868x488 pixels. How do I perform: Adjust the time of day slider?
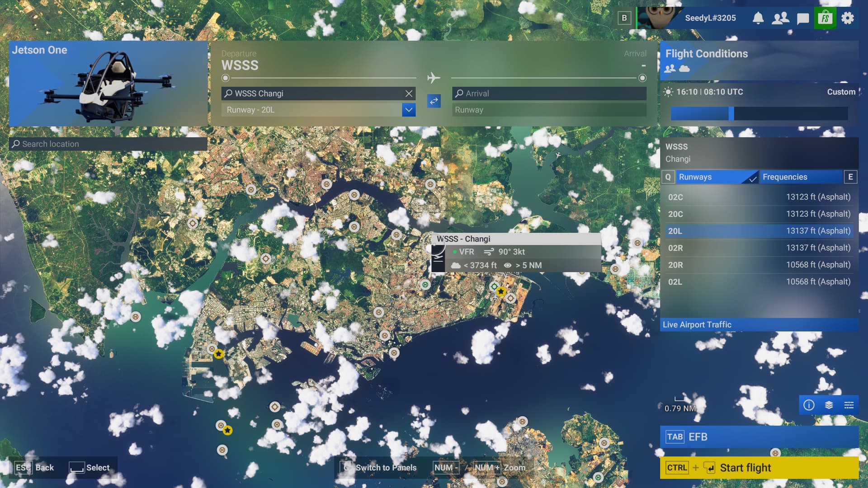731,113
